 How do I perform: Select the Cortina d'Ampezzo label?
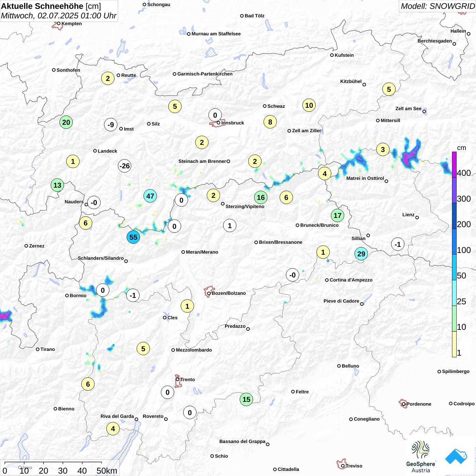click(351, 280)
